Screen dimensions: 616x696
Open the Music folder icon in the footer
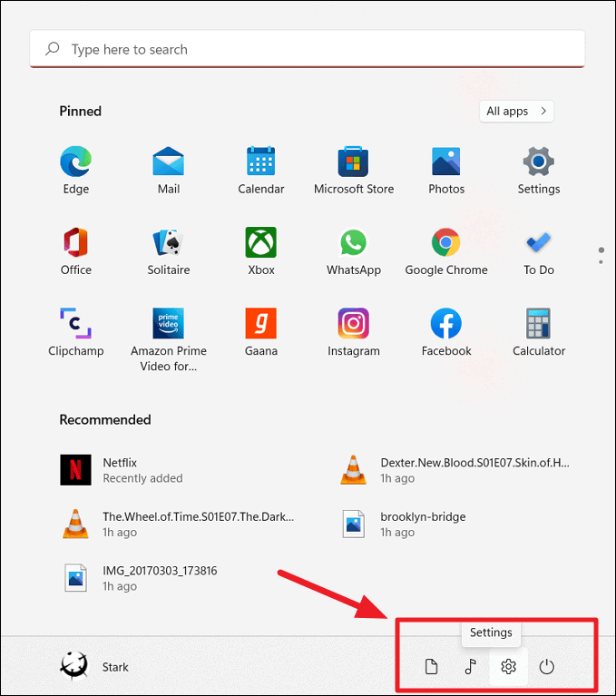pyautogui.click(x=471, y=667)
